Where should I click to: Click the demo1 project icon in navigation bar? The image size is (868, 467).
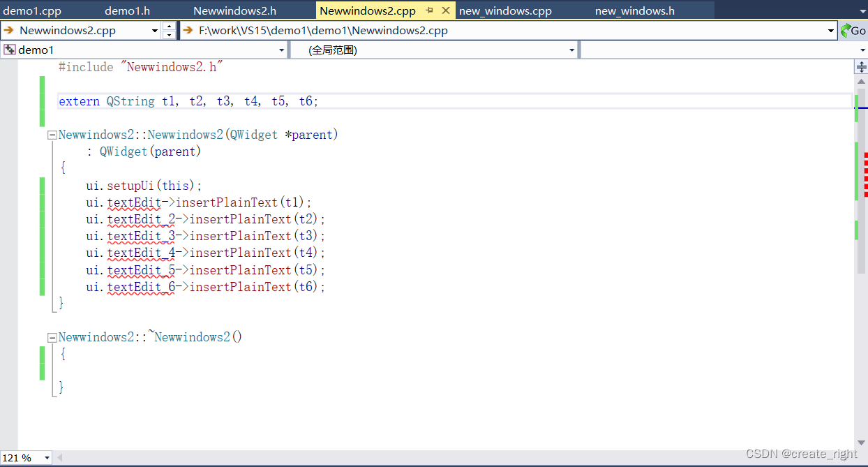pos(8,49)
